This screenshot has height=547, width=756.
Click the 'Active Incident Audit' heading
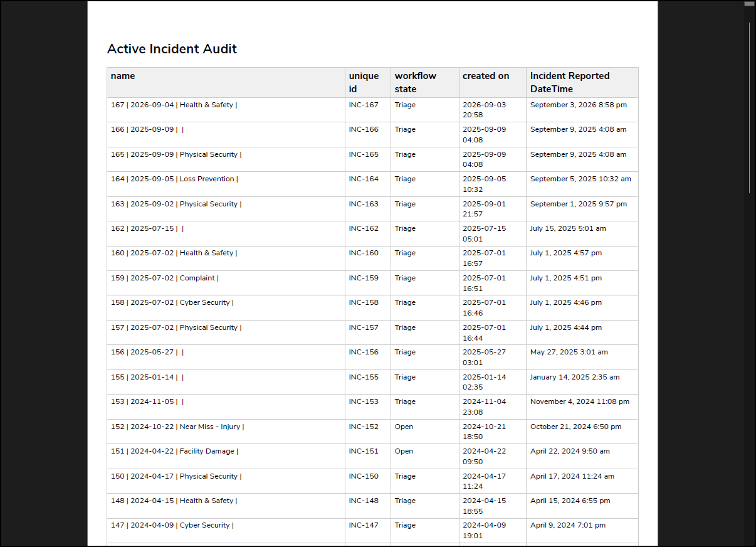click(x=172, y=49)
